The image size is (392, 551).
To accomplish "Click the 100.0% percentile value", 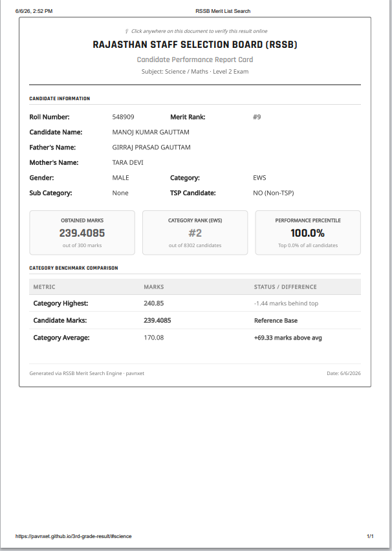I will (308, 233).
